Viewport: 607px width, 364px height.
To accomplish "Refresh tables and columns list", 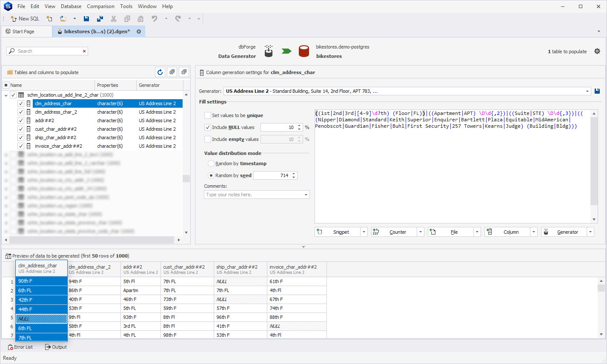I will click(x=160, y=72).
